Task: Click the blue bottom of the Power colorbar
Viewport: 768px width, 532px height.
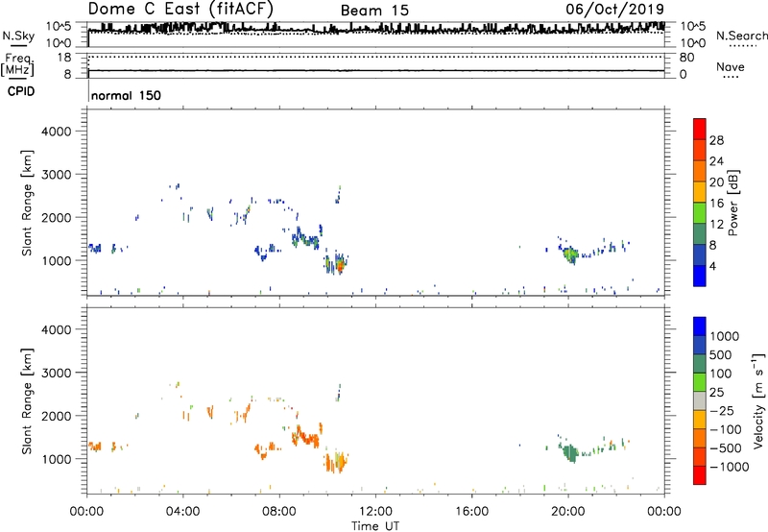Action: pos(700,276)
